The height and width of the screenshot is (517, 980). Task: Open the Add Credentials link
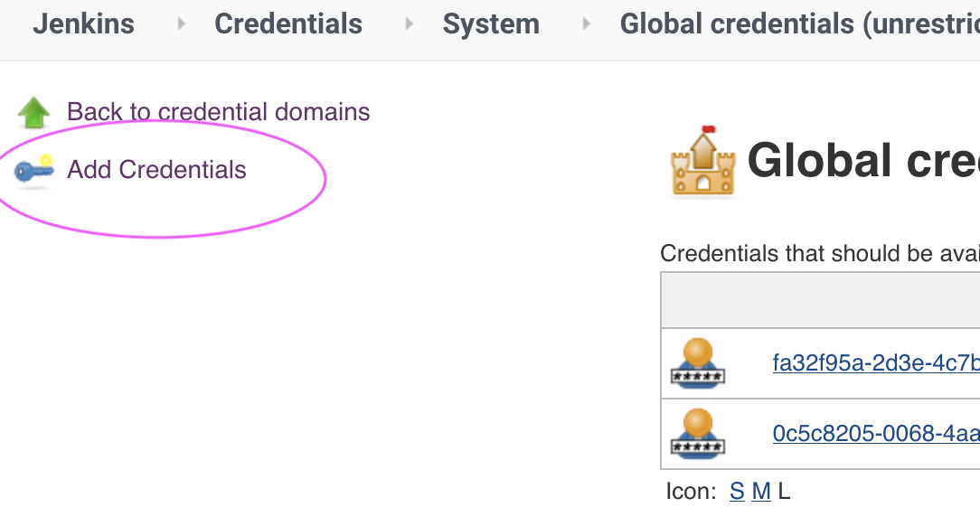coord(156,169)
